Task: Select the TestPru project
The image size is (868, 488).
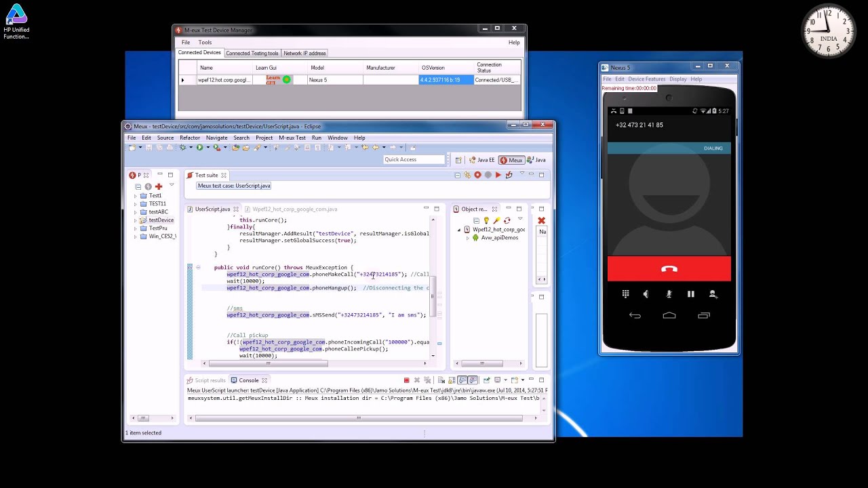Action: coord(157,228)
